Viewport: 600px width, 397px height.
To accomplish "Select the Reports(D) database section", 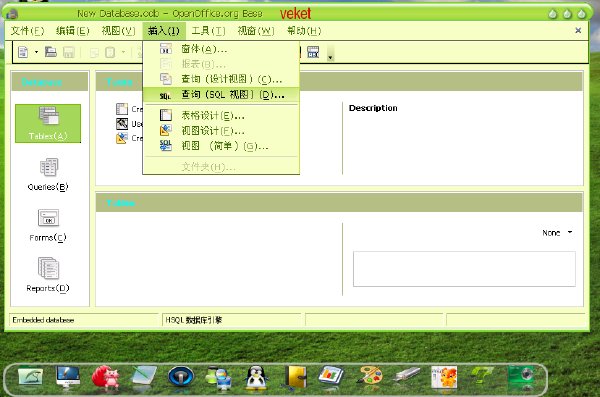I will (48, 275).
